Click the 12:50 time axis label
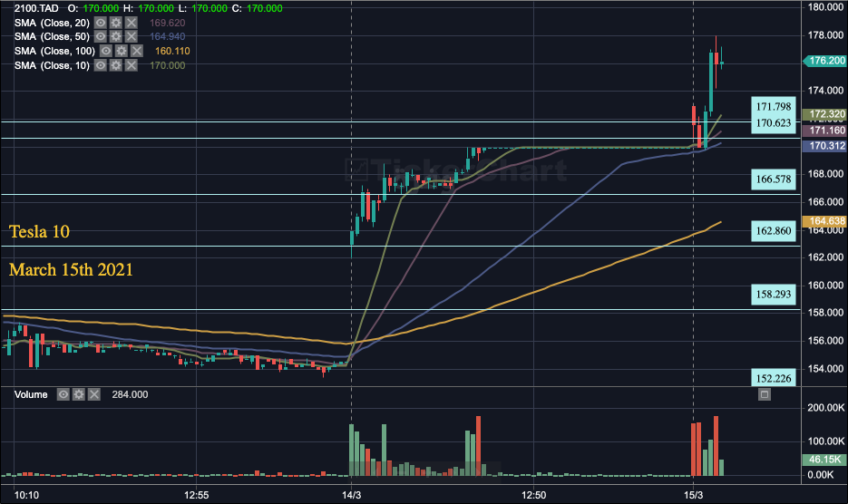The width and height of the screenshot is (848, 504). pos(534,495)
